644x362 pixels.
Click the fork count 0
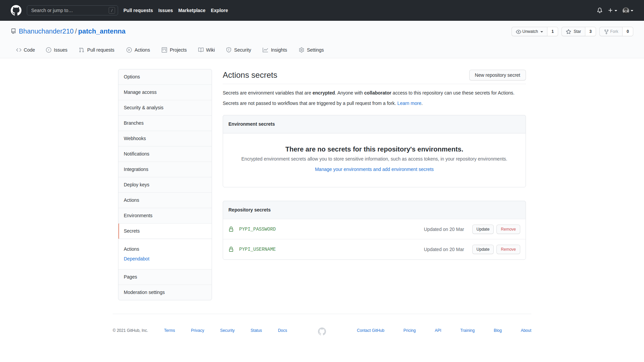click(628, 32)
